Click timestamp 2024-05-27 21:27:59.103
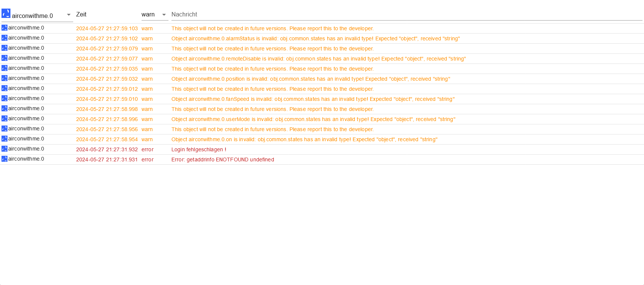 pyautogui.click(x=107, y=28)
